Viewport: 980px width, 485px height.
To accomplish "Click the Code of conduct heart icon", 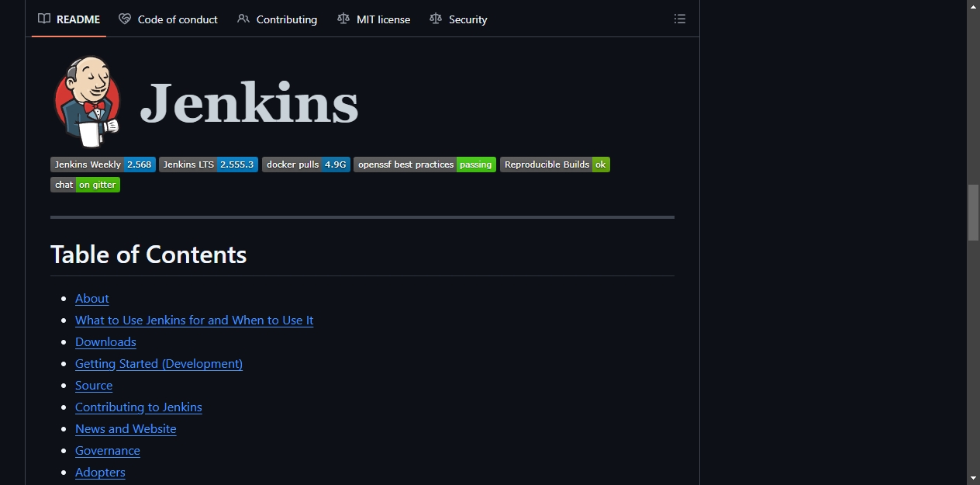I will coord(125,19).
